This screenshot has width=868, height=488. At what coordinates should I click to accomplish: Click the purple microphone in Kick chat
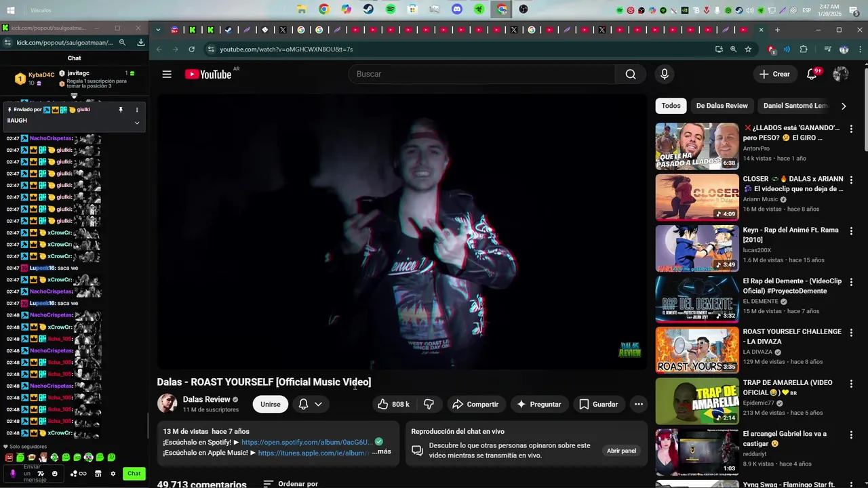coord(13,473)
